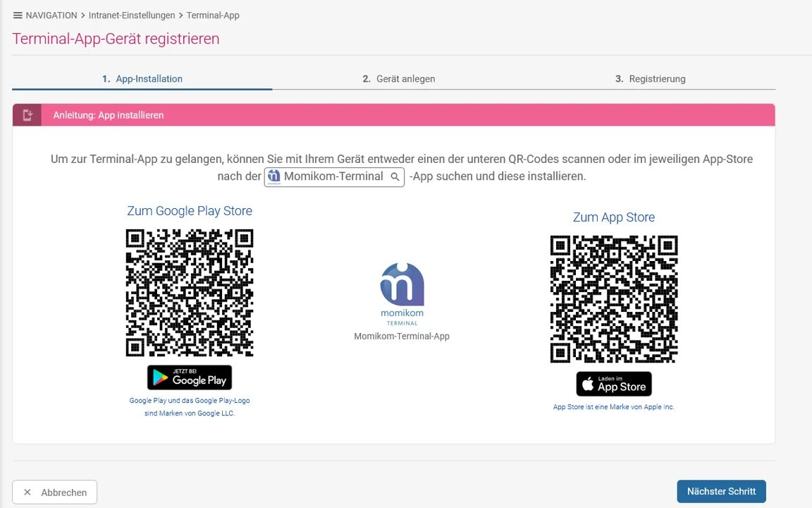Proceed with Nächster Schritt button
Image resolution: width=812 pixels, height=508 pixels.
pyautogui.click(x=721, y=491)
